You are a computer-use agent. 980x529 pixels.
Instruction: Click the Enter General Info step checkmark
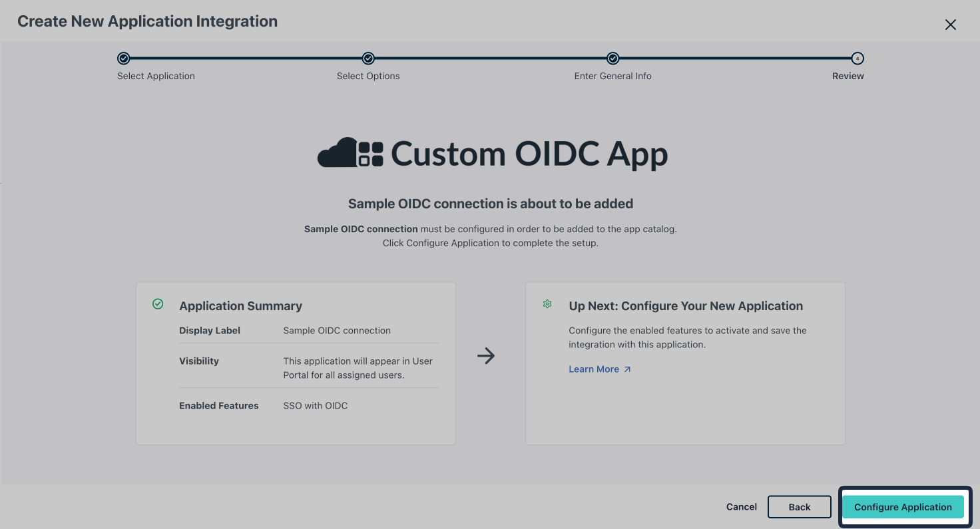click(612, 59)
